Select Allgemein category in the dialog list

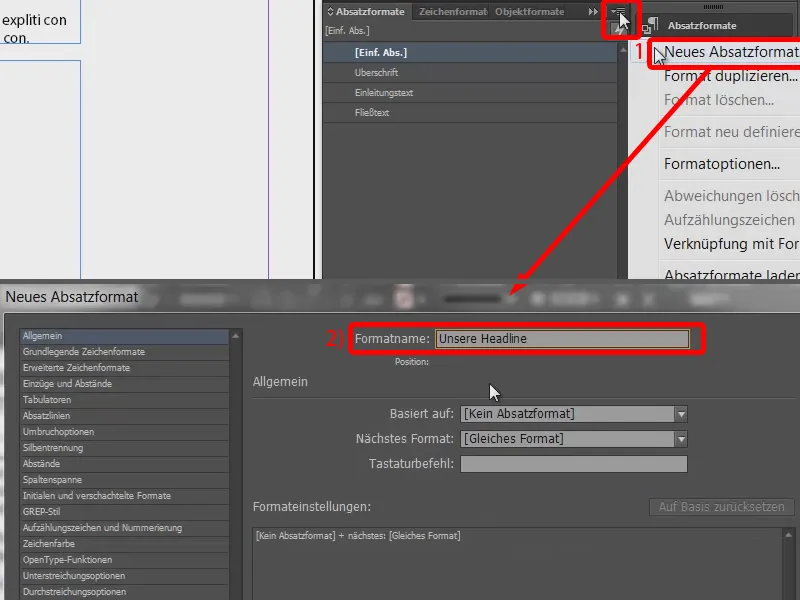point(124,336)
